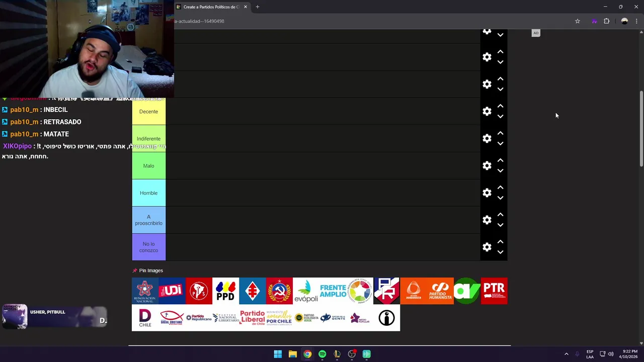The image size is (644, 362).
Task: Move Horrible row down with arrow
Action: click(500, 198)
